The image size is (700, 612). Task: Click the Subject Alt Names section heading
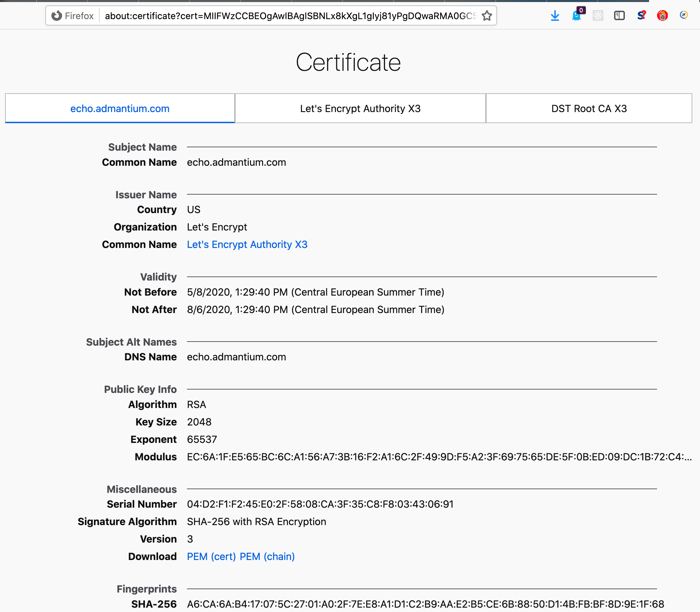[132, 342]
